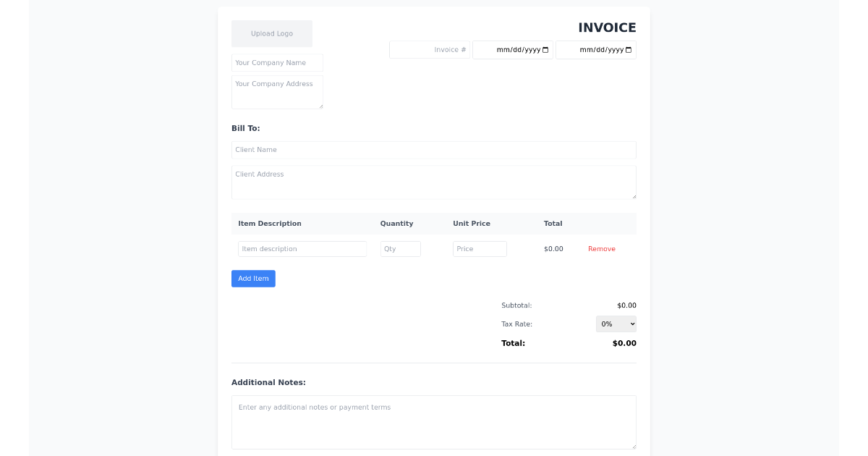Click the Qty input box
The width and height of the screenshot is (868, 456).
[x=400, y=249]
